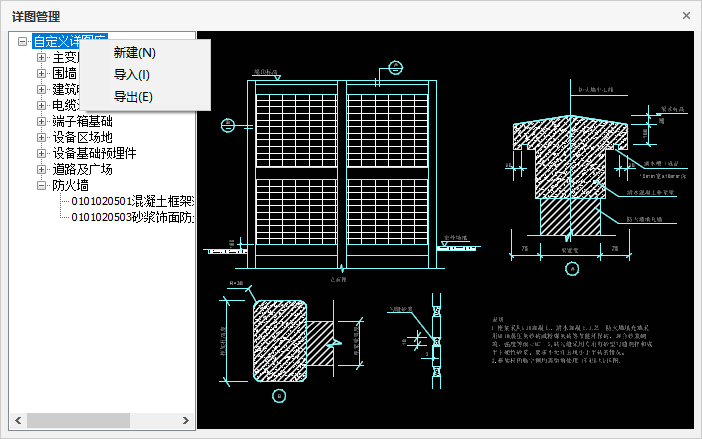Expand the 电缆 tree node

coord(42,106)
